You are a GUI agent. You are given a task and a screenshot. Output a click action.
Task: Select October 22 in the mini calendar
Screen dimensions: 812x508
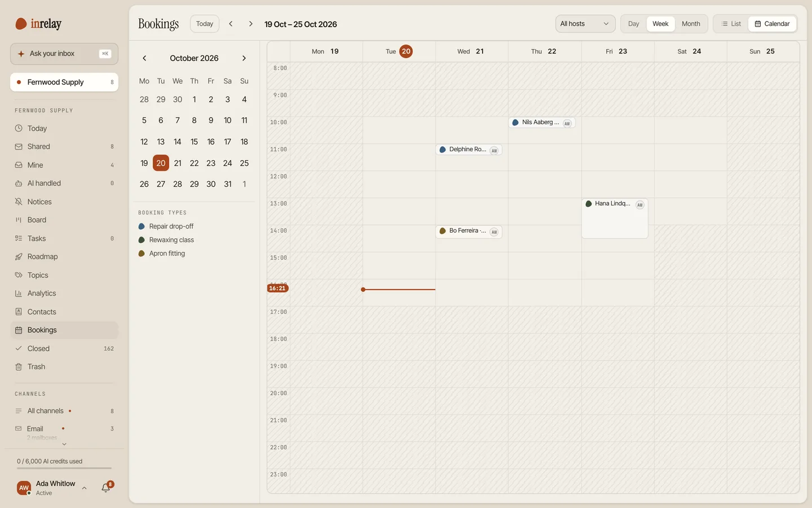194,163
